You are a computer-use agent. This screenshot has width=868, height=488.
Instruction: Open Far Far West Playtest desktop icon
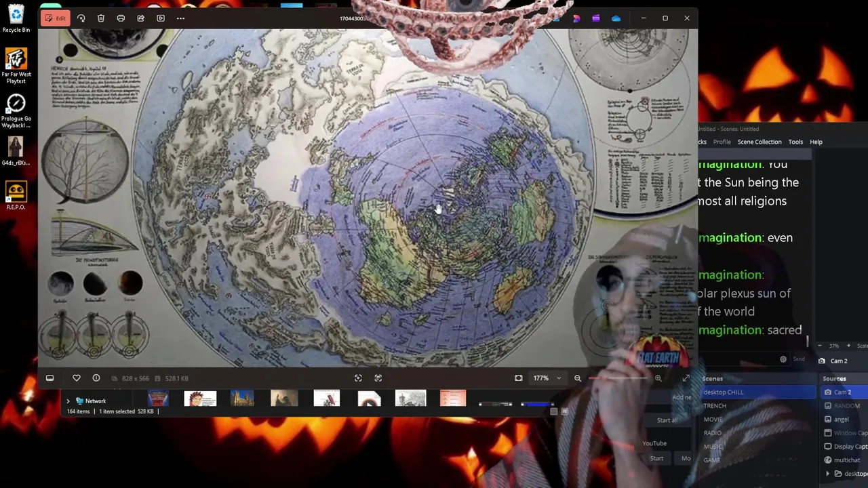[16, 65]
